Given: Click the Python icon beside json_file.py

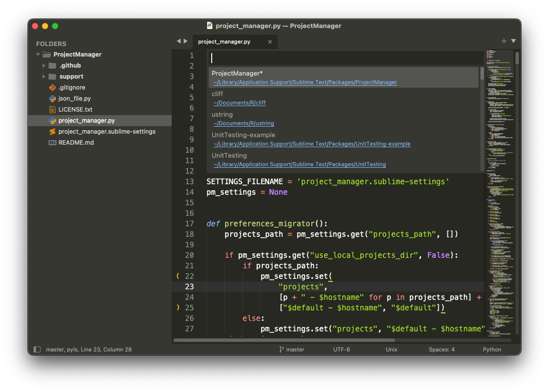Looking at the screenshot, I should pyautogui.click(x=53, y=99).
